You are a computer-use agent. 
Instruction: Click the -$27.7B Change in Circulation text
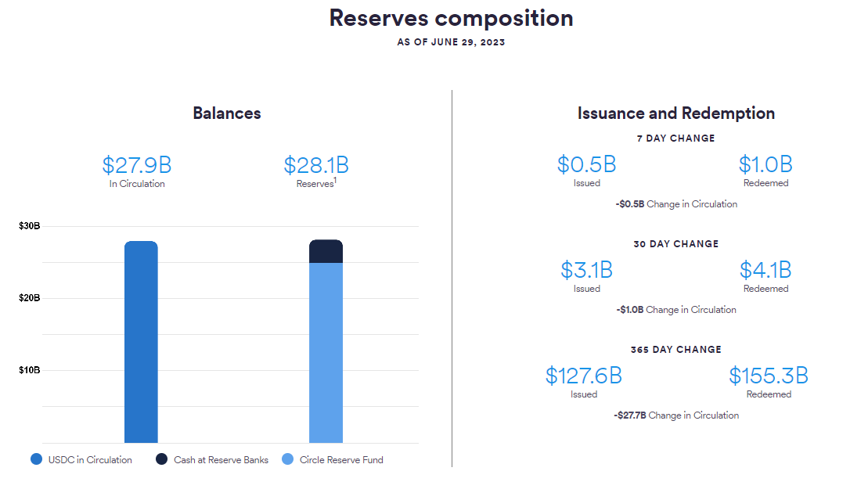(x=676, y=415)
